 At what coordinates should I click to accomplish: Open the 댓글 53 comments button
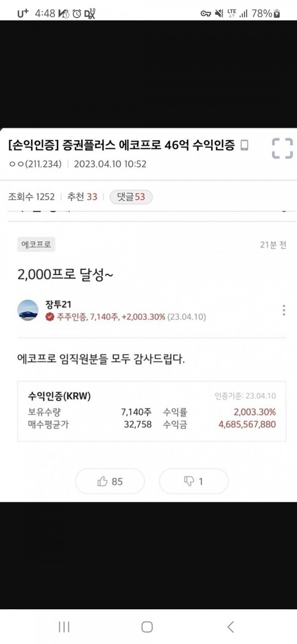point(131,197)
